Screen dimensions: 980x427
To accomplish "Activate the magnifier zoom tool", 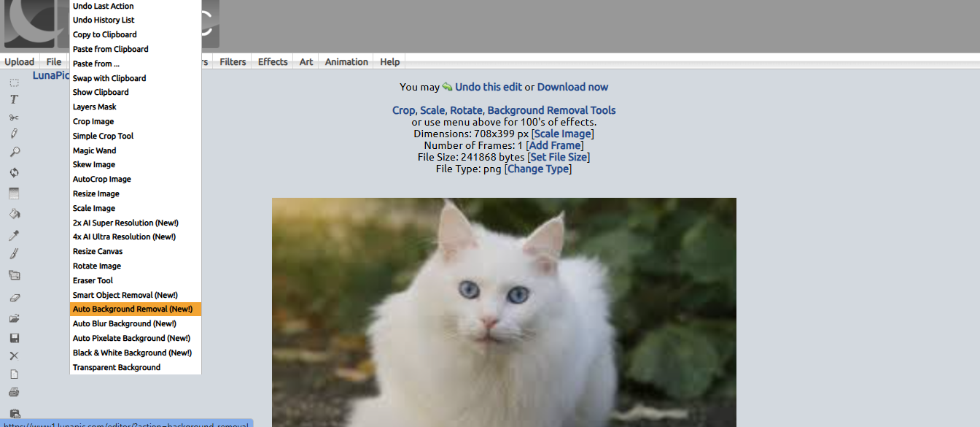I will coord(14,152).
